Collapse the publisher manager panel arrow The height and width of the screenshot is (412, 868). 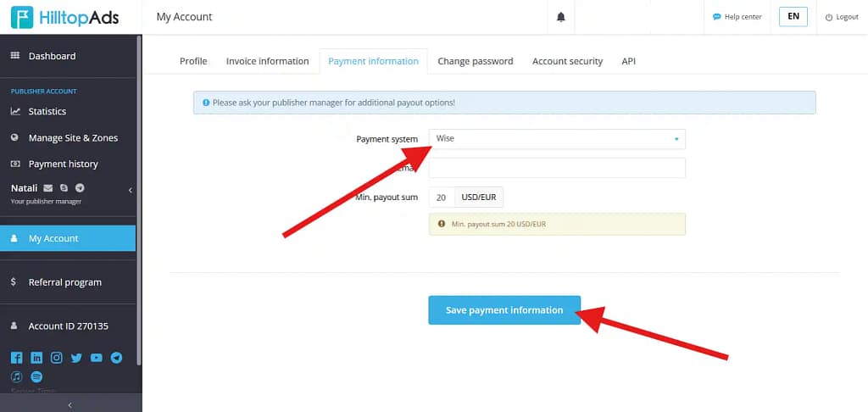pyautogui.click(x=130, y=191)
